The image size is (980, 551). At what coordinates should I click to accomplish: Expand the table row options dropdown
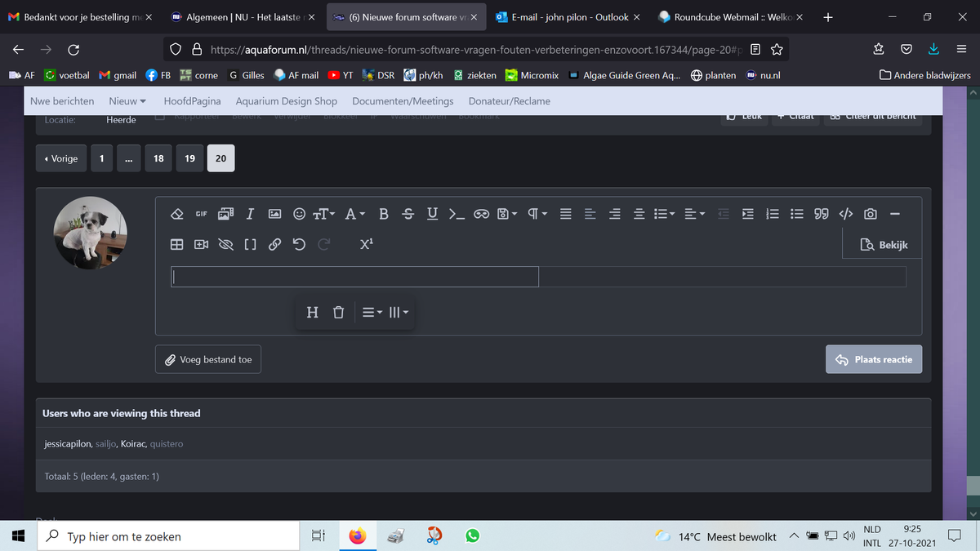coord(372,312)
